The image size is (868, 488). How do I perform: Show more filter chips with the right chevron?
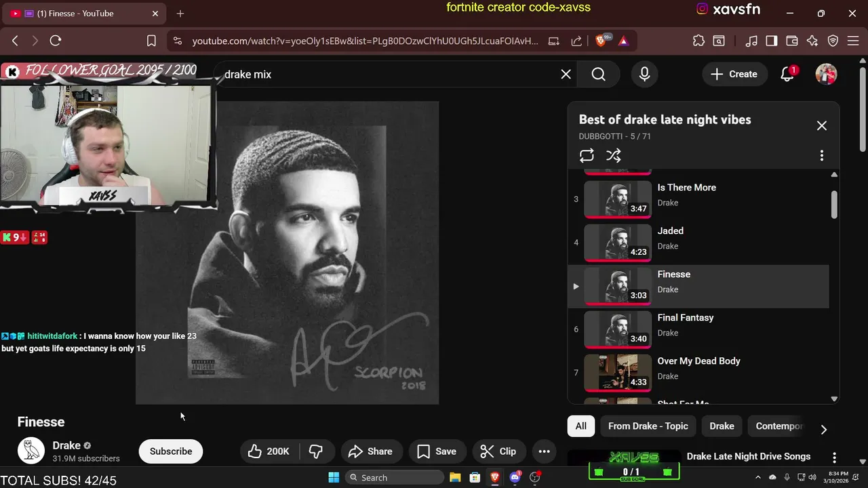823,429
